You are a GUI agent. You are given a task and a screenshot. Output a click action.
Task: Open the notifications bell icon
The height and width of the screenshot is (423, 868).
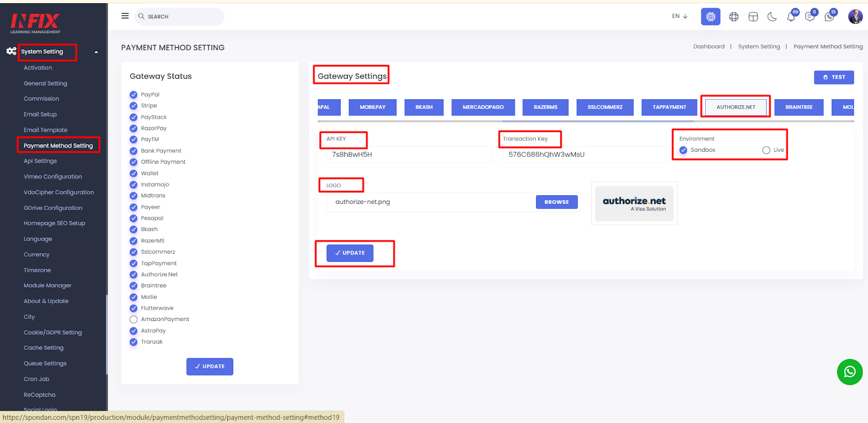point(792,16)
